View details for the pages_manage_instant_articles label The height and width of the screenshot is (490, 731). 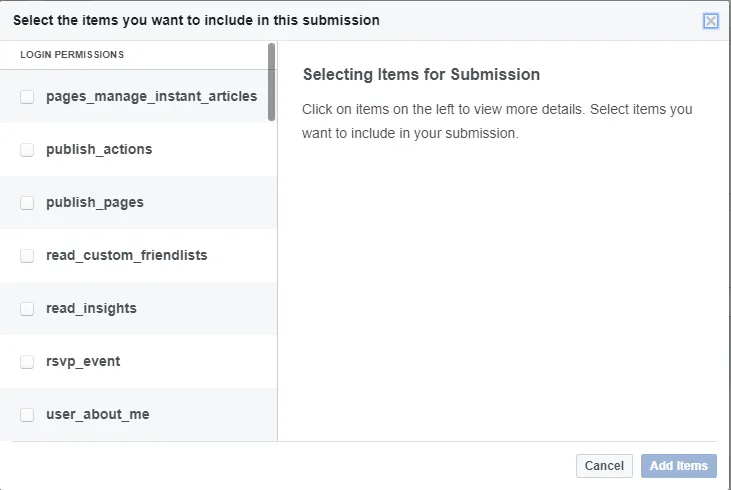point(151,97)
